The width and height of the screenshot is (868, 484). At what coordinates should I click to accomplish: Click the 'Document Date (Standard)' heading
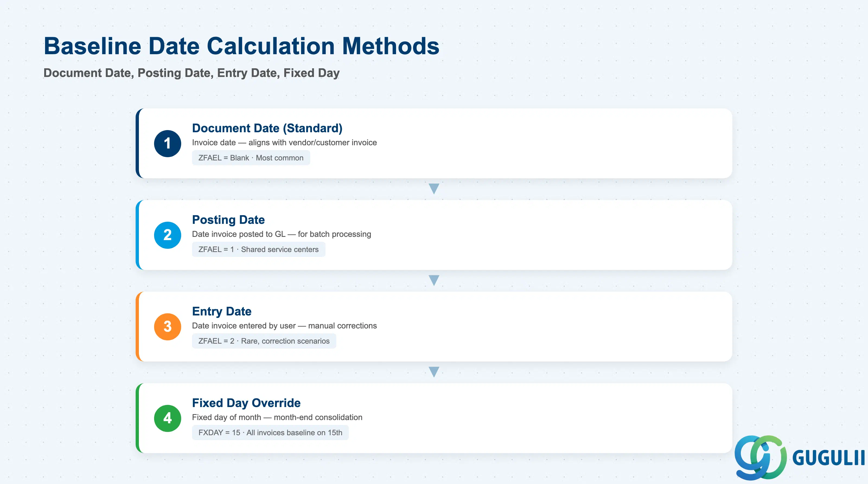[267, 128]
